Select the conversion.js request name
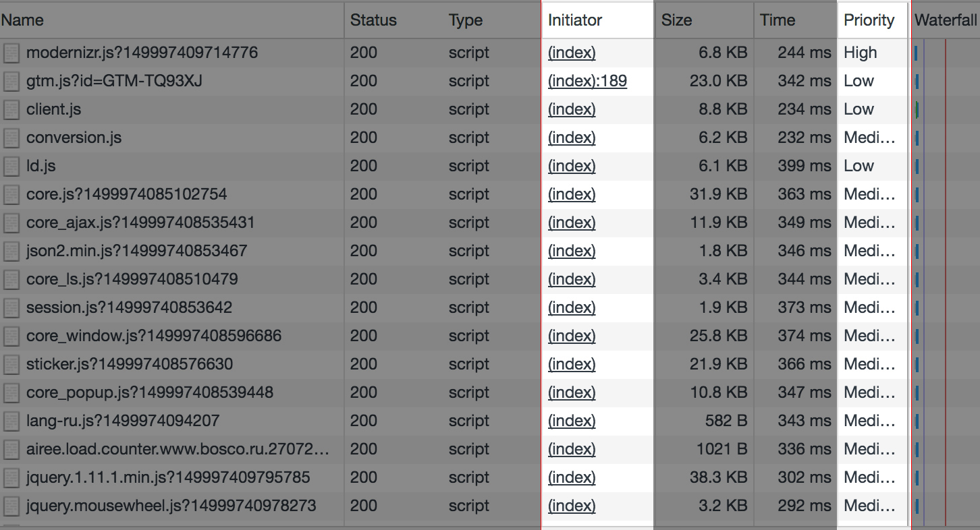 (x=74, y=138)
